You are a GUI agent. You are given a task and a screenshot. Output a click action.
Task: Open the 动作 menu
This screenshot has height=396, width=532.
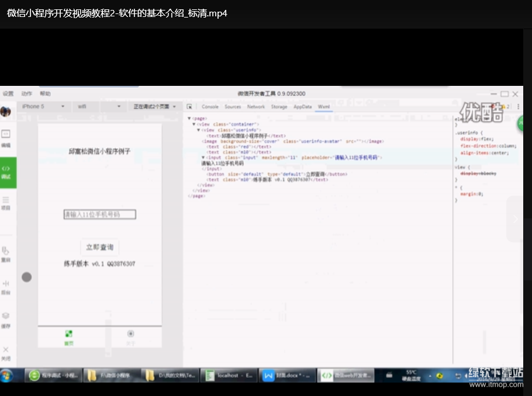[26, 93]
